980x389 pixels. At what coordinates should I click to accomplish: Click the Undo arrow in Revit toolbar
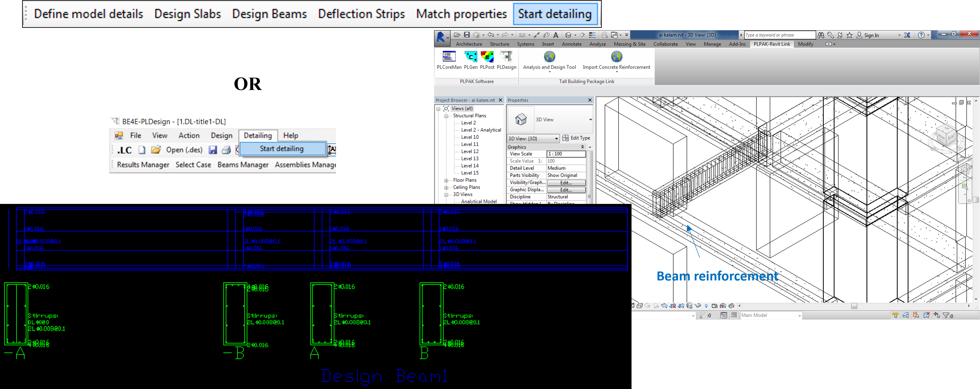click(491, 35)
